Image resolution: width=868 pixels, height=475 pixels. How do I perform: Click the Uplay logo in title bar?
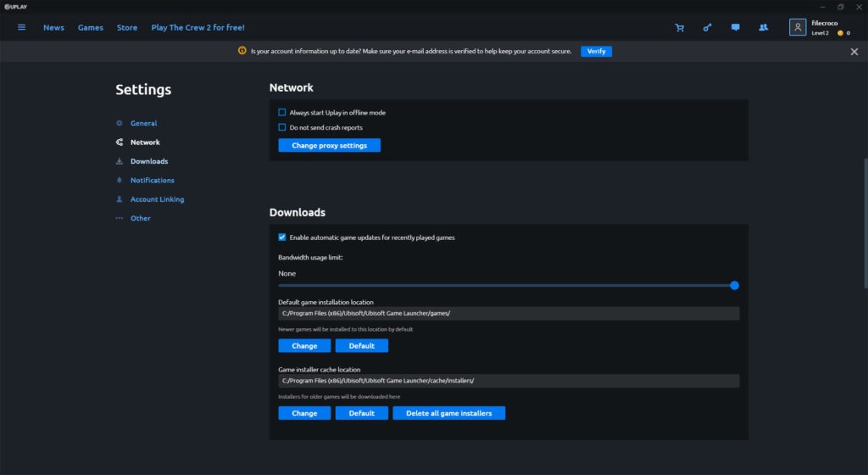coord(15,7)
